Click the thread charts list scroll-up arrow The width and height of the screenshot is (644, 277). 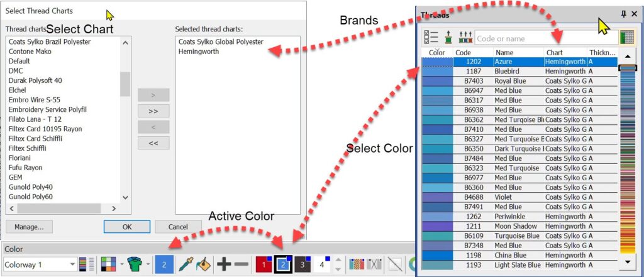tap(125, 42)
